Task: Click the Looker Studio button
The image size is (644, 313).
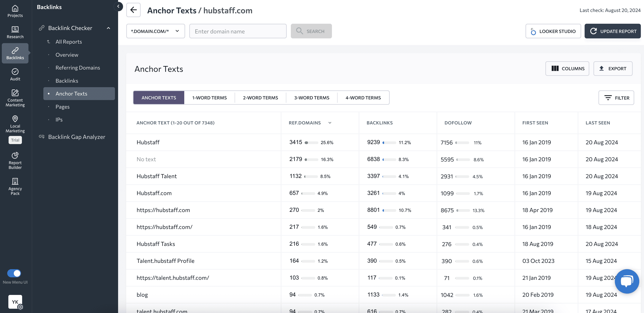Action: click(x=553, y=31)
